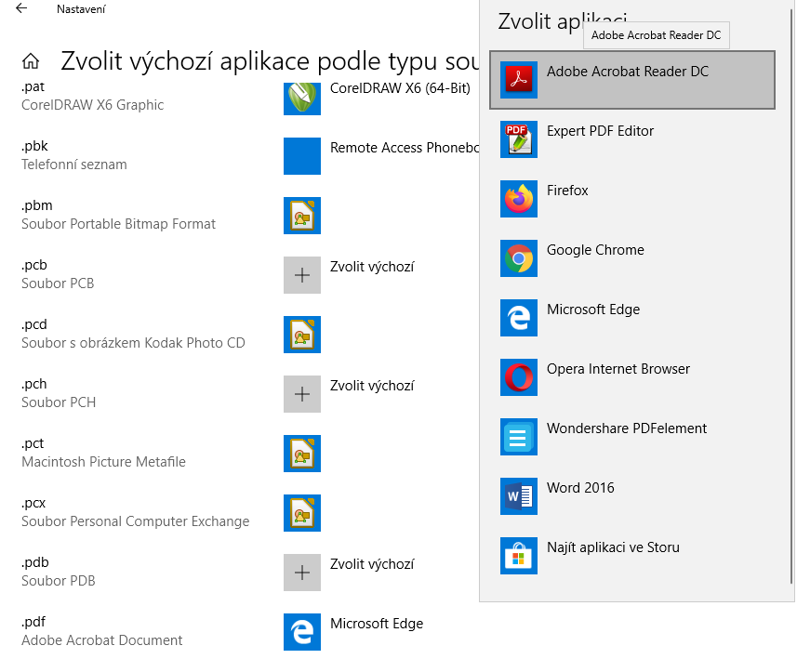Screen dimensions: 797x672
Task: Set a default app for .pch
Action: click(351, 394)
